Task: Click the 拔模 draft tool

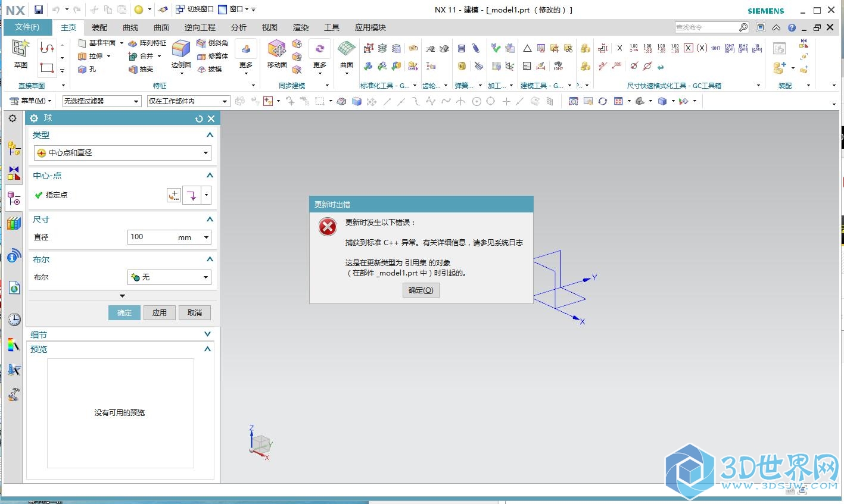Action: tap(209, 69)
